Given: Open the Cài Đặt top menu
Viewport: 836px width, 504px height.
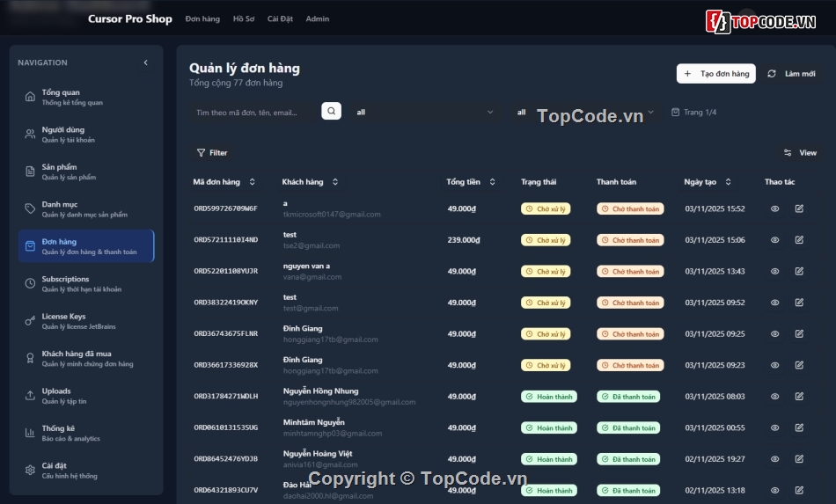Looking at the screenshot, I should (x=280, y=18).
